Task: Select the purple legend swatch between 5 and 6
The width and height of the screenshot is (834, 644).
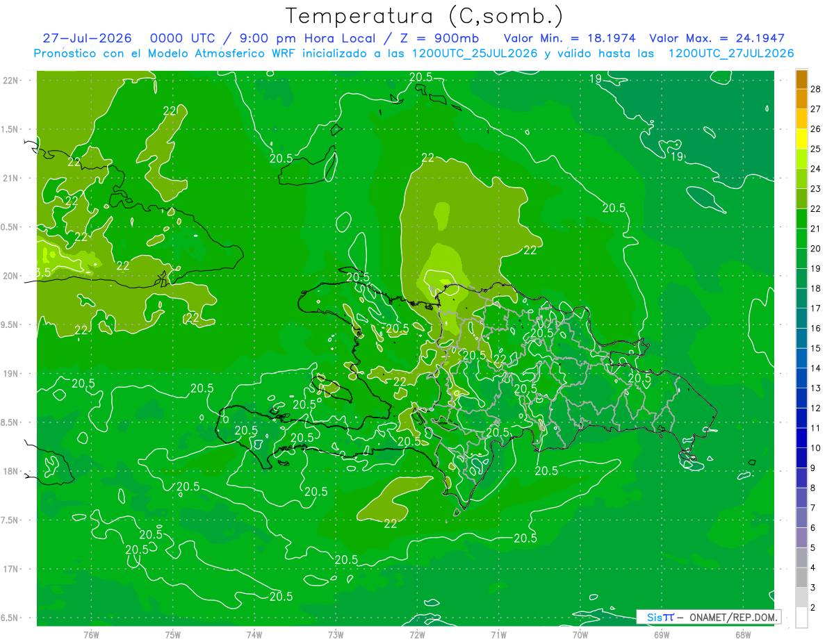Action: [x=801, y=538]
